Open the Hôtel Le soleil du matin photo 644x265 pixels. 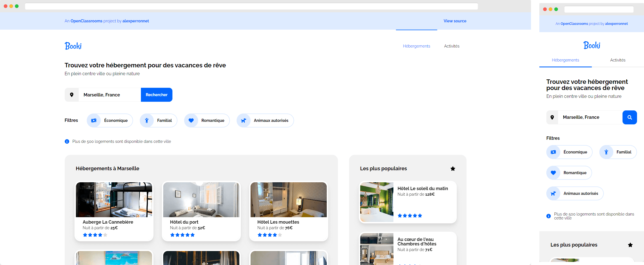pos(377,202)
